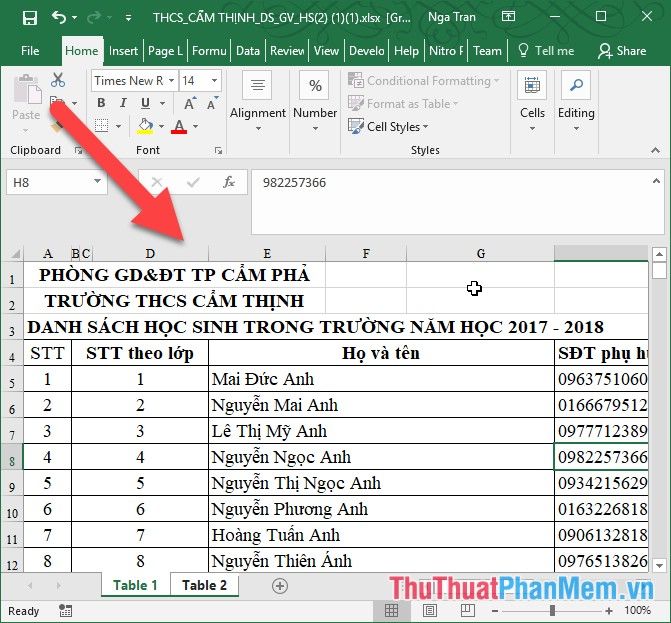The height and width of the screenshot is (623, 671).
Task: Toggle Underline formatting
Action: pos(145,103)
